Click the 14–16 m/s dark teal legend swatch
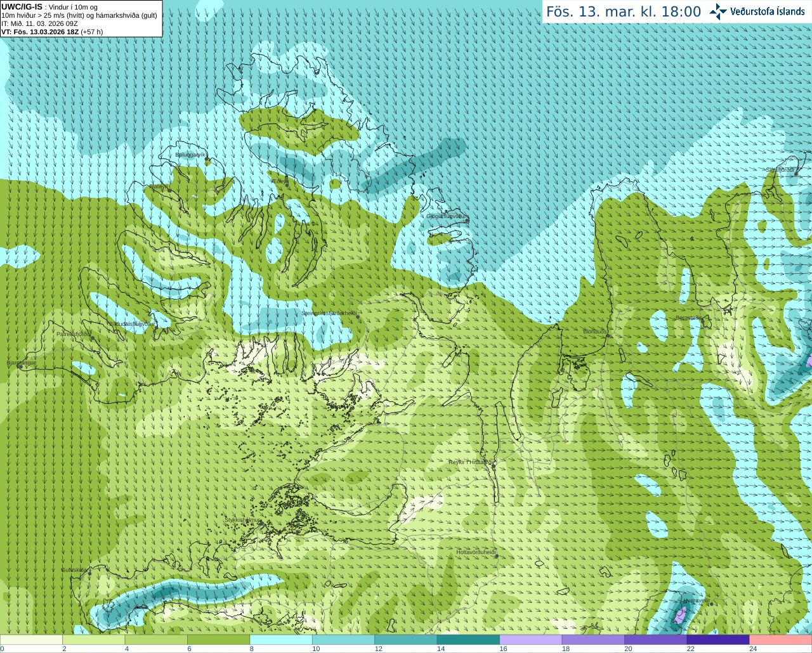 tap(468, 640)
